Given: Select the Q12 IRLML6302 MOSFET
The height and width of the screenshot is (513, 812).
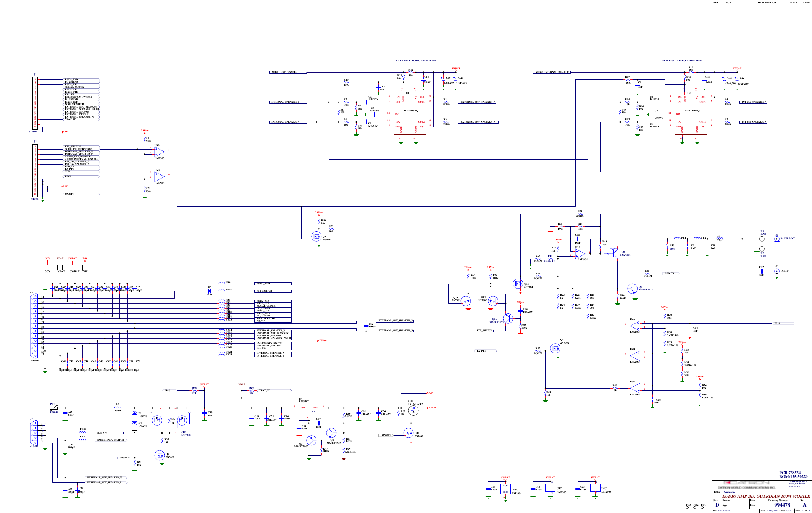Looking at the screenshot, I should [x=413, y=411].
